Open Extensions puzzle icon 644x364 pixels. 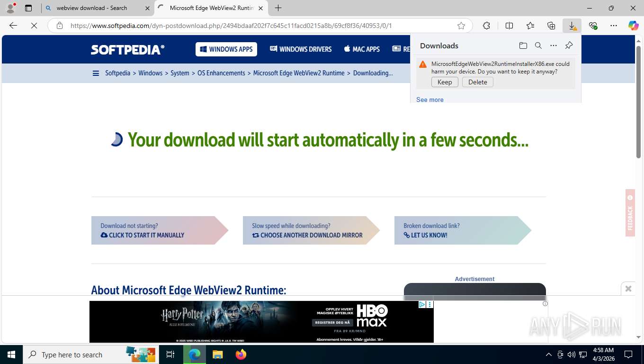[486, 26]
